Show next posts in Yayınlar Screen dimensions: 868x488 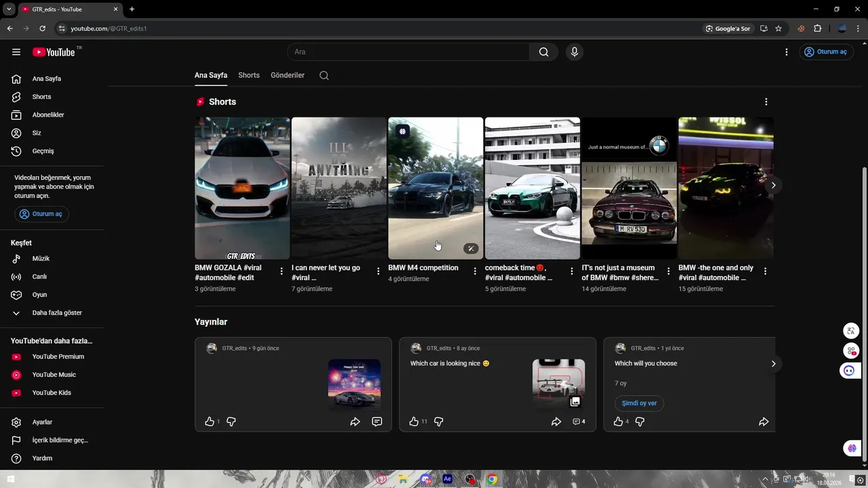[x=773, y=364]
